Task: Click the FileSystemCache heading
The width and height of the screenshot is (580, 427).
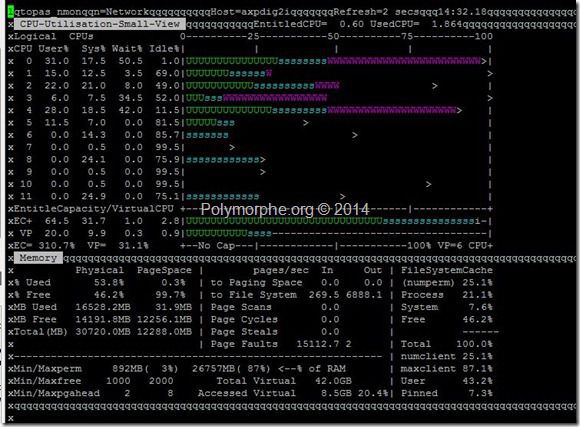Action: tap(447, 270)
